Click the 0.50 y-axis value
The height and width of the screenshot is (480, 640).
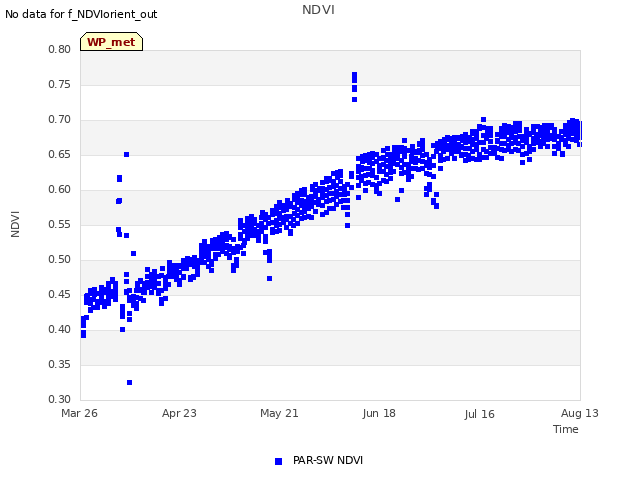pos(60,260)
